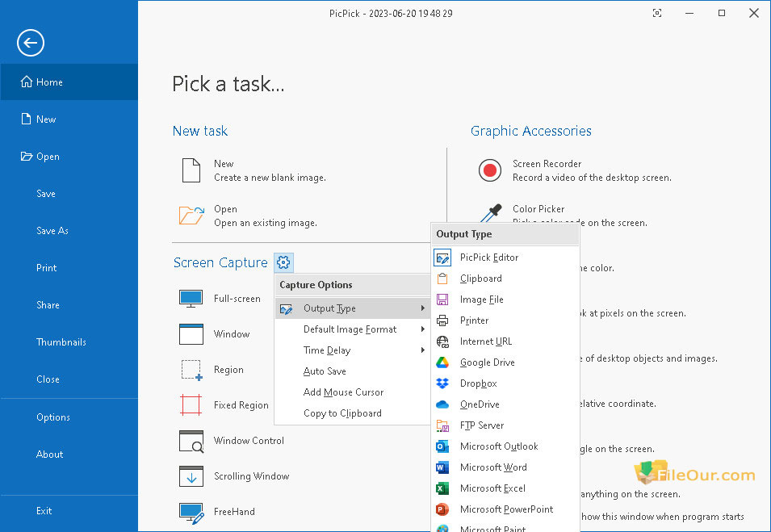Open the Screen Capture settings gear
The width and height of the screenshot is (771, 532).
(283, 262)
